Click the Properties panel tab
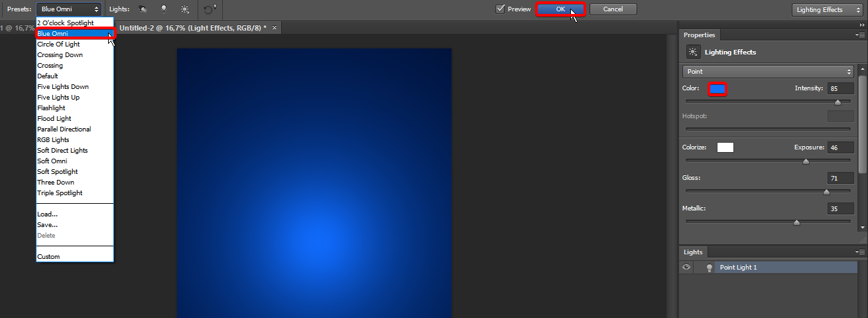This screenshot has width=868, height=318. (x=699, y=35)
